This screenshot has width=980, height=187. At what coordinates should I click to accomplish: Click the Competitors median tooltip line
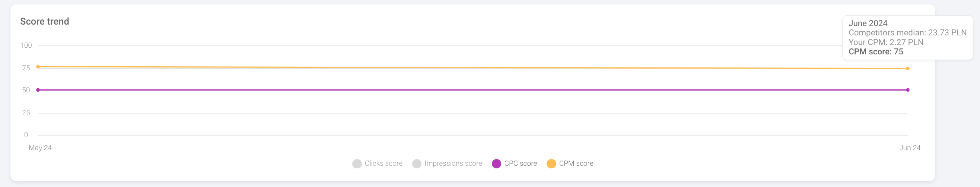907,33
